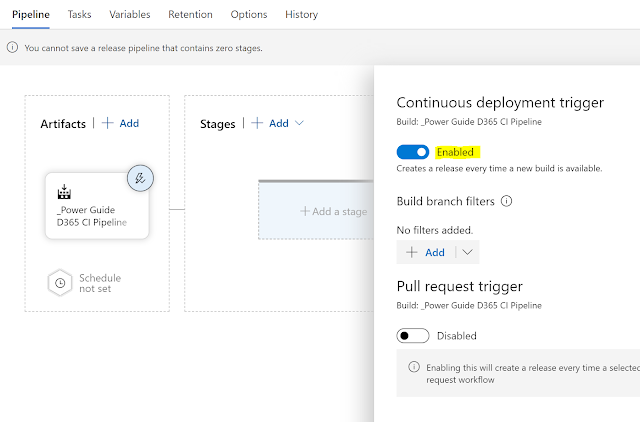Select the History tab
This screenshot has width=640, height=422.
tap(301, 15)
